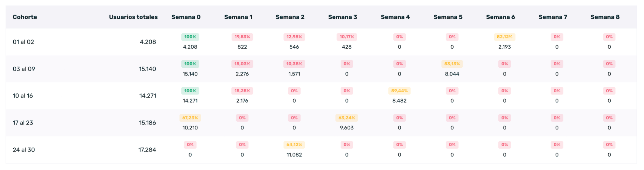Select the 64,12% badge in Semana 2
Image resolution: width=644 pixels, height=170 pixels.
pyautogui.click(x=294, y=145)
